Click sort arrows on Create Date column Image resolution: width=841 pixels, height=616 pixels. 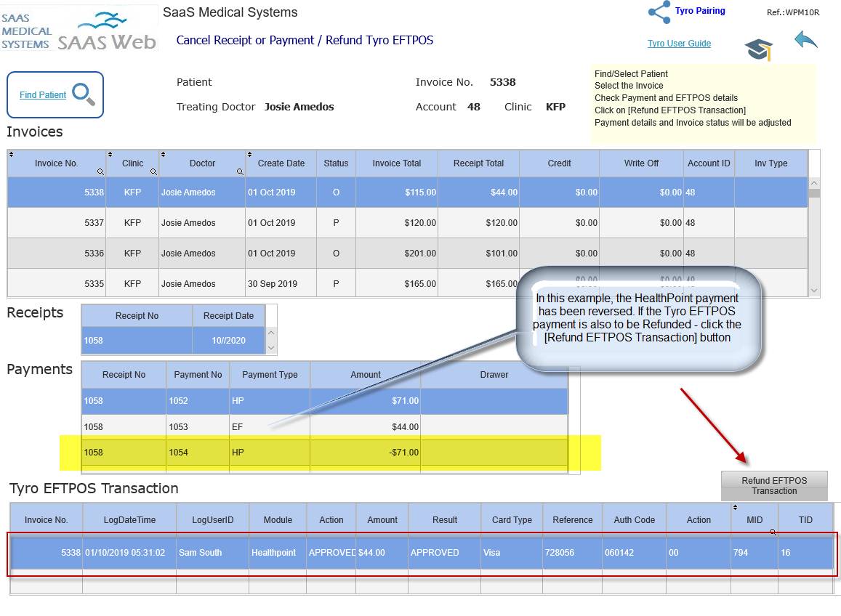pyautogui.click(x=249, y=155)
